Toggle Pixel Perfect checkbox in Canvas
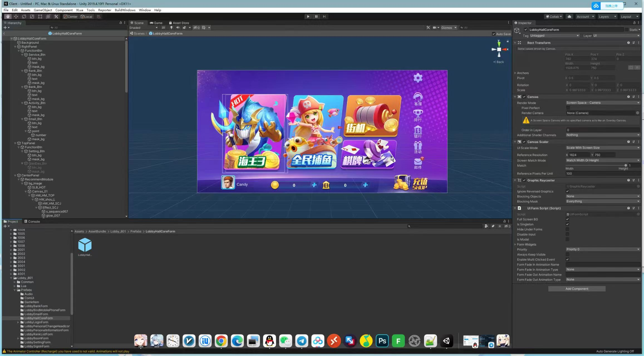The width and height of the screenshot is (644, 356). (567, 108)
